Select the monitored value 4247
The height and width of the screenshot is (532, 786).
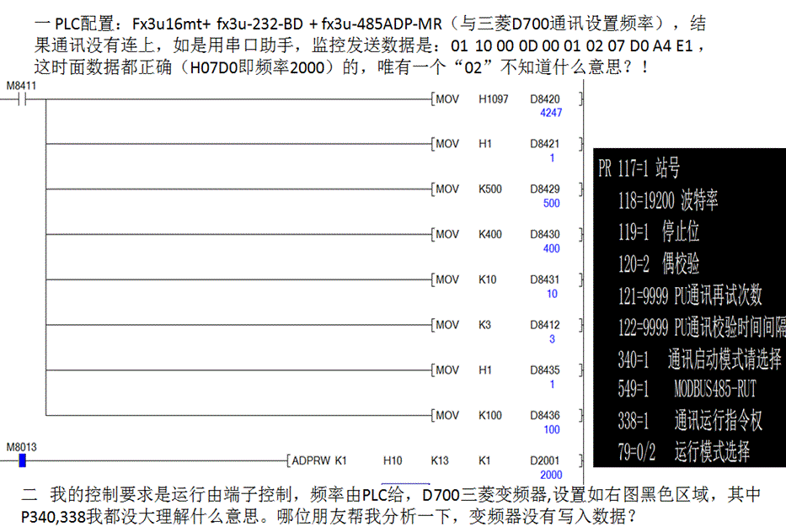point(551,113)
